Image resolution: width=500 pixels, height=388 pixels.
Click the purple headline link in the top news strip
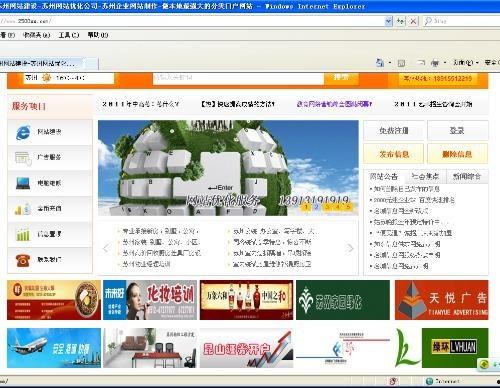[x=334, y=104]
